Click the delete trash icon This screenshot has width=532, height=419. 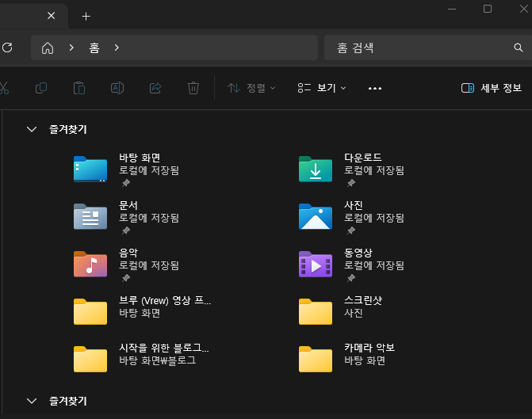click(193, 88)
